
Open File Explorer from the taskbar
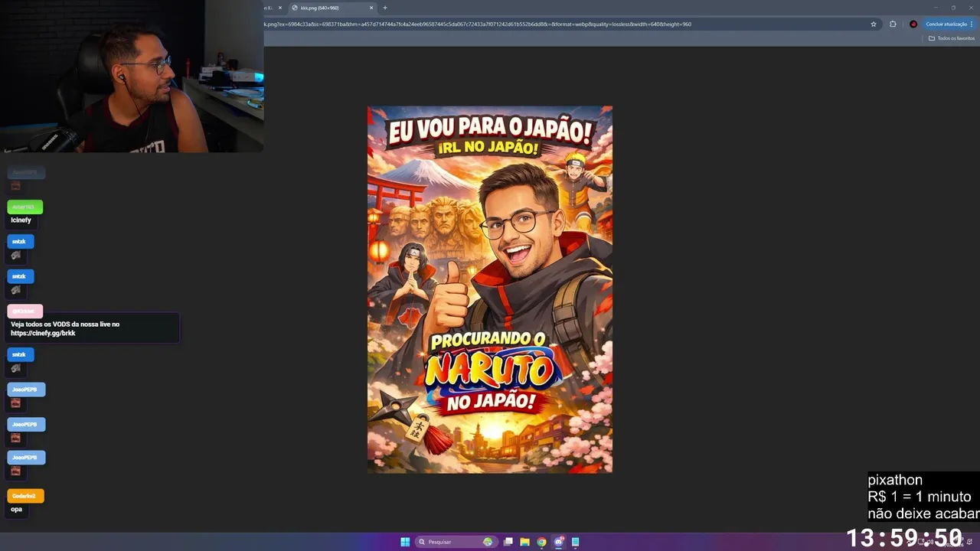(524, 542)
